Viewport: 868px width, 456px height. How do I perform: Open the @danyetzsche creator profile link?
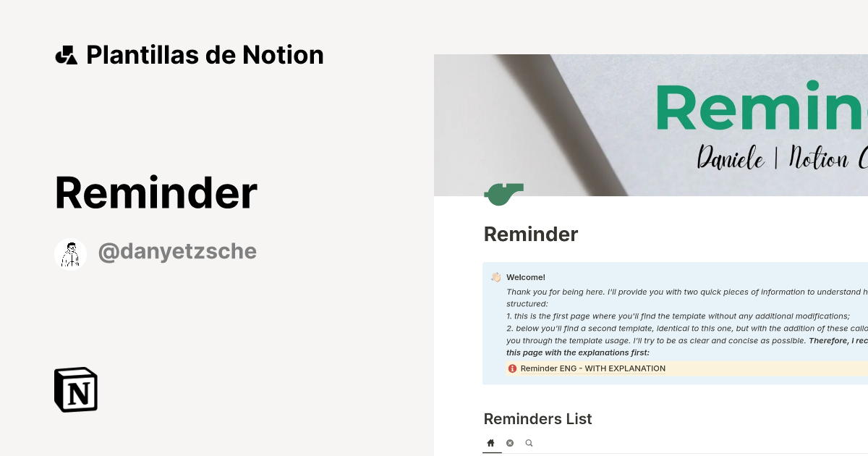pos(177,252)
